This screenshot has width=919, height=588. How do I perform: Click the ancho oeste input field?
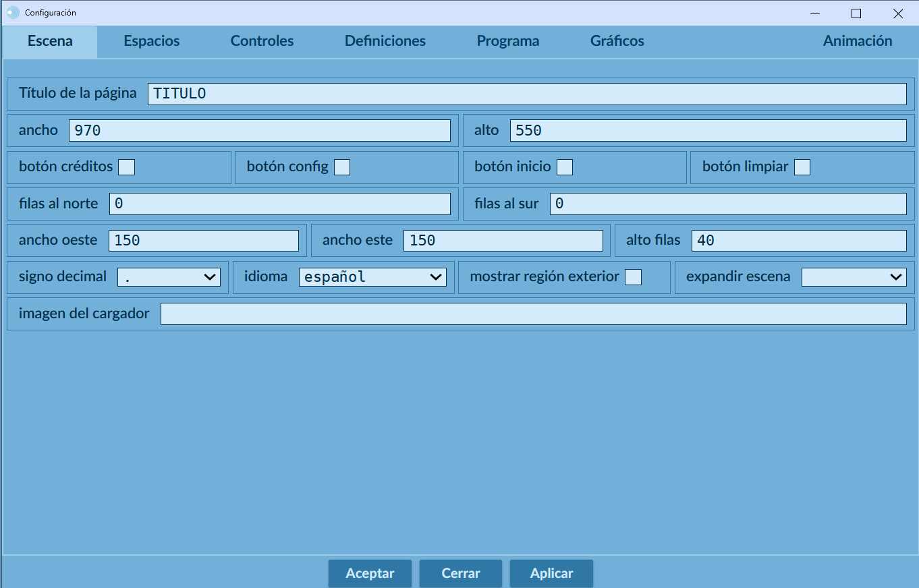click(203, 241)
